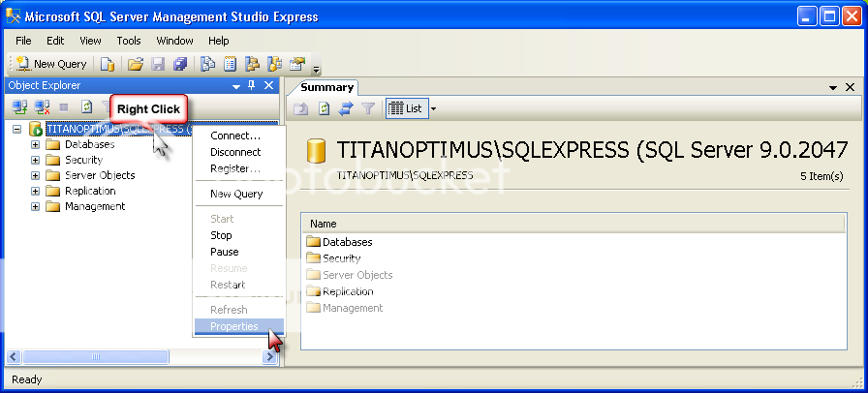Expand the Management tree node
Image resolution: width=868 pixels, height=393 pixels.
(36, 206)
